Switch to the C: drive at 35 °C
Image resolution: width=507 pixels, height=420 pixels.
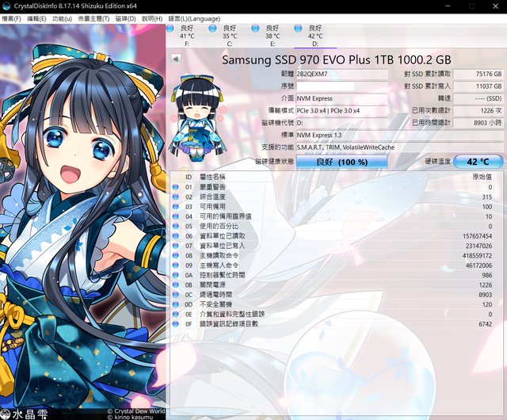(x=212, y=29)
